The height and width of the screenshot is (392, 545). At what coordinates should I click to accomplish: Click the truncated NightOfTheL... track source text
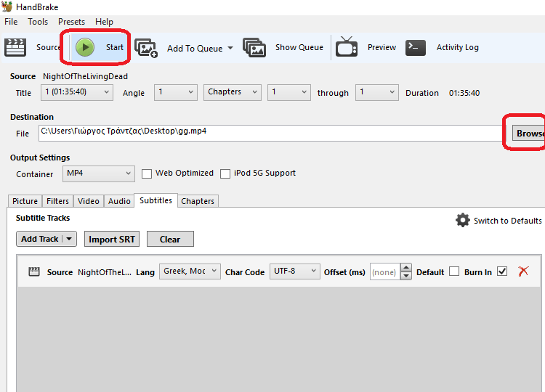[104, 272]
